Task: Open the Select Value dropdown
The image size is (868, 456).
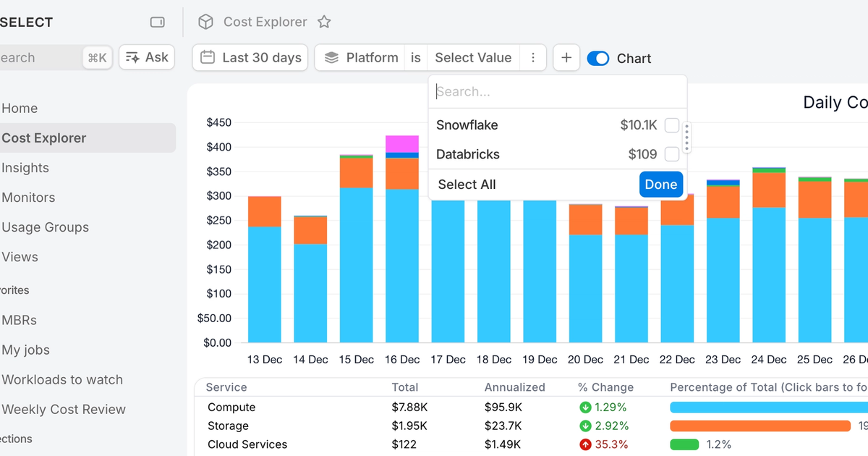Action: [473, 57]
